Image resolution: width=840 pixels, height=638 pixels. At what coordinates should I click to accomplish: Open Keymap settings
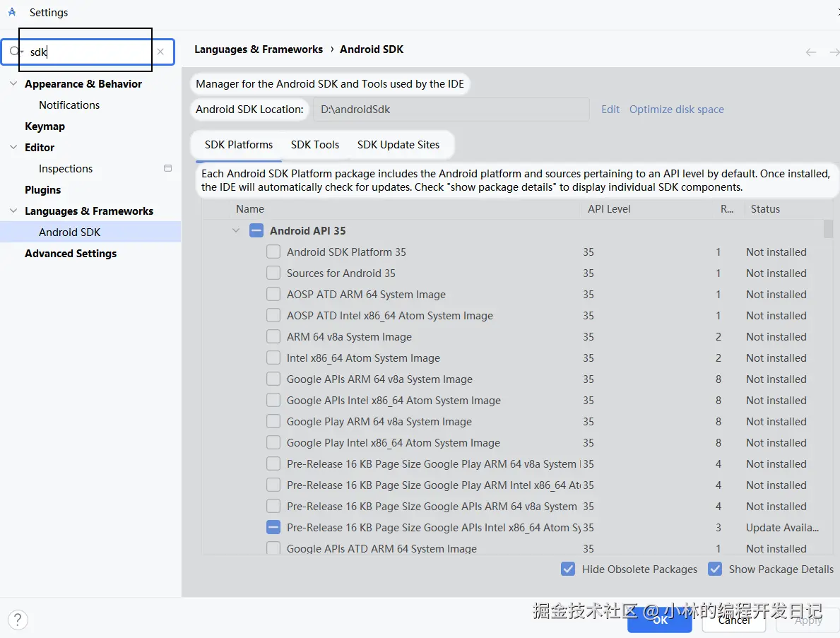coord(45,126)
